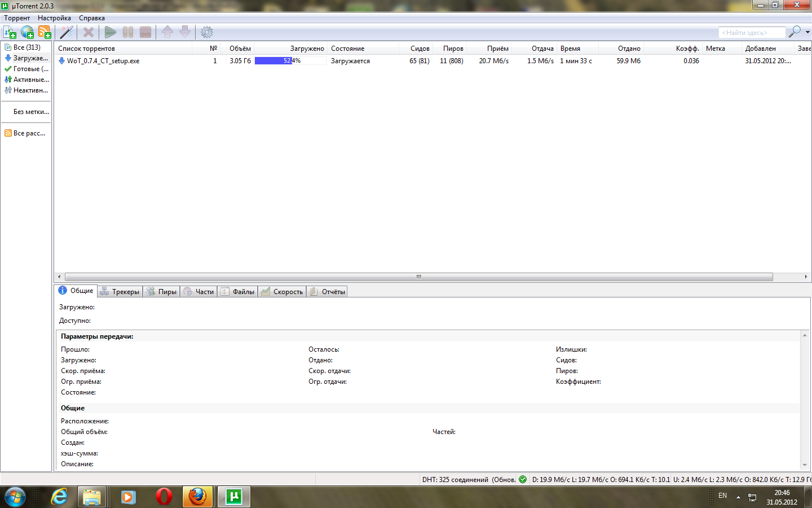Sort by the № column header

tap(207, 49)
